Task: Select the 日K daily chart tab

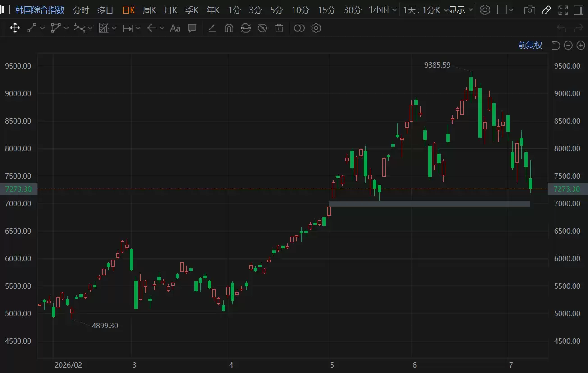Action: click(x=129, y=10)
